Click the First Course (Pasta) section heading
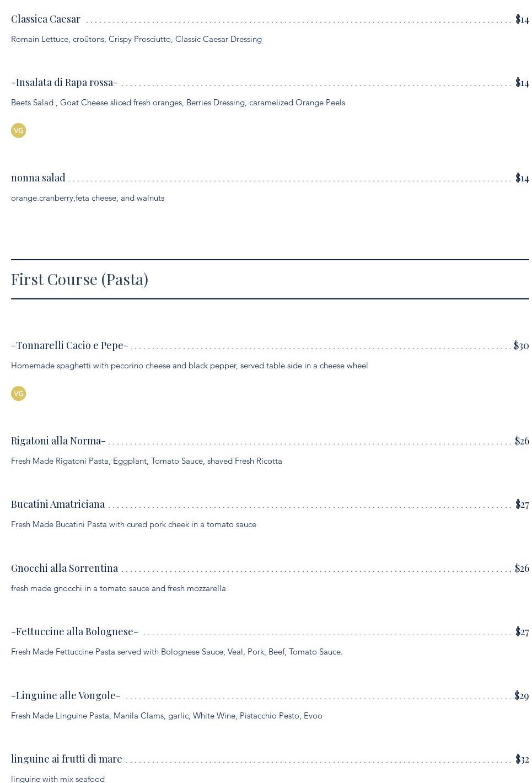This screenshot has height=783, width=532. [80, 280]
